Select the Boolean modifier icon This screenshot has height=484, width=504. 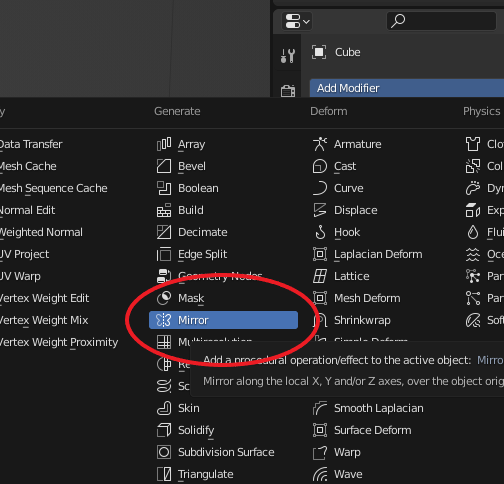pos(164,188)
